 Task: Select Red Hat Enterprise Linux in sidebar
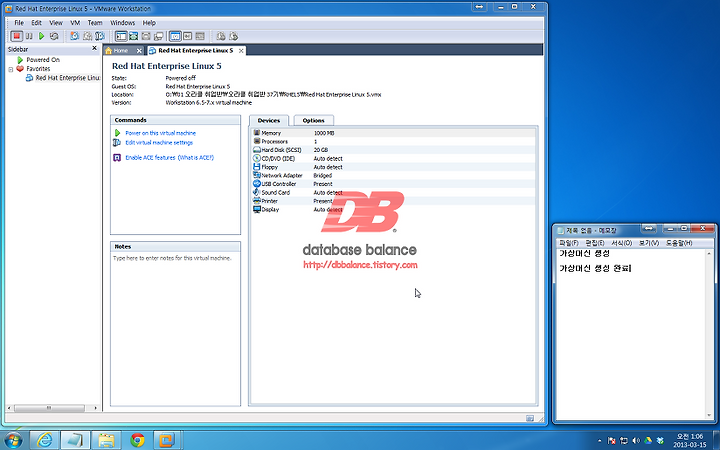point(63,78)
